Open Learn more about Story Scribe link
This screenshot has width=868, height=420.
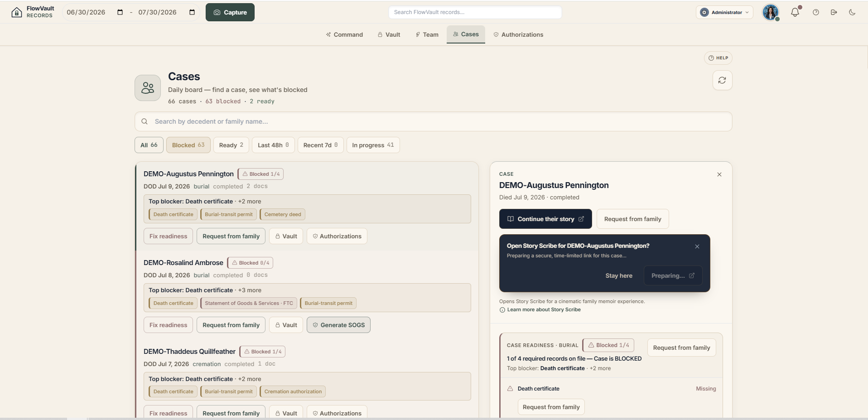point(540,310)
